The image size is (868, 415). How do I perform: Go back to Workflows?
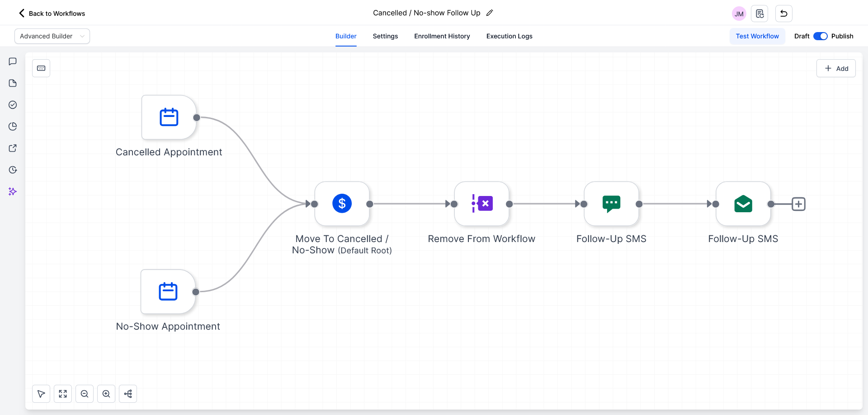pyautogui.click(x=52, y=14)
